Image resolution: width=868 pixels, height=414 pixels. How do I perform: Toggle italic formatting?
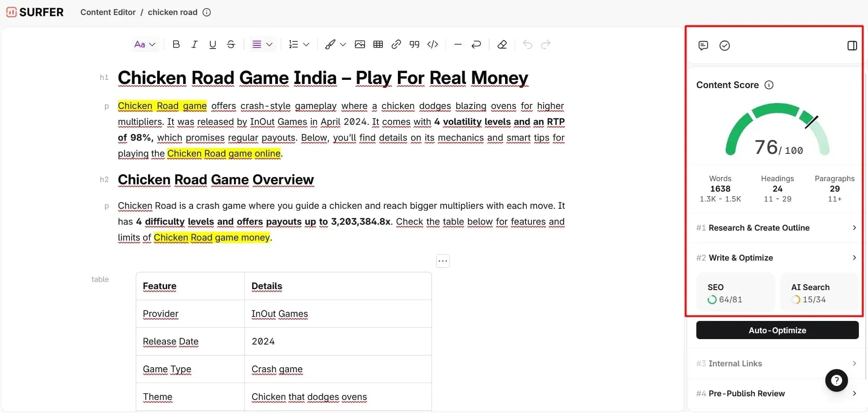194,44
